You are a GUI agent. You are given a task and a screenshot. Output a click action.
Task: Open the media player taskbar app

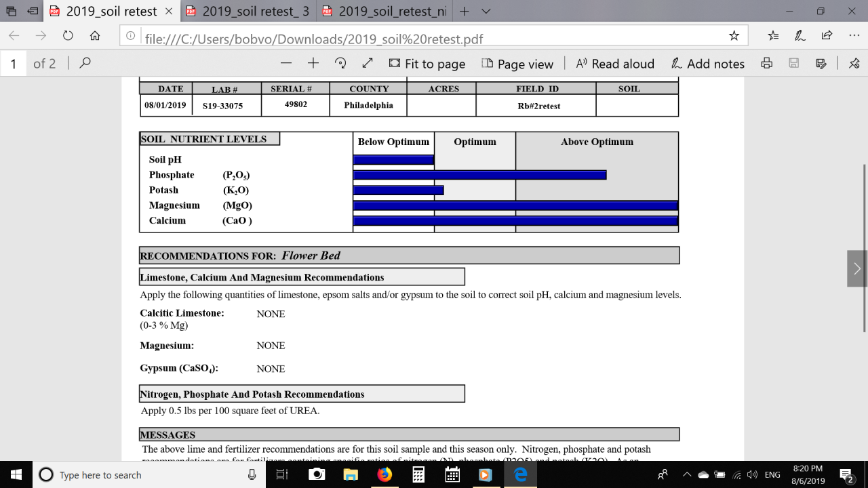[486, 475]
